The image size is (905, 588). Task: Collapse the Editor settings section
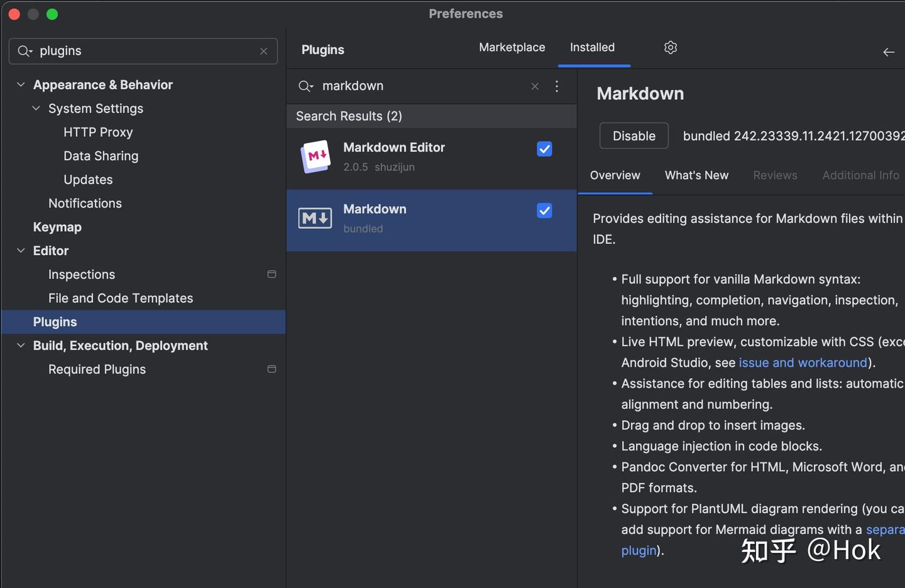21,251
